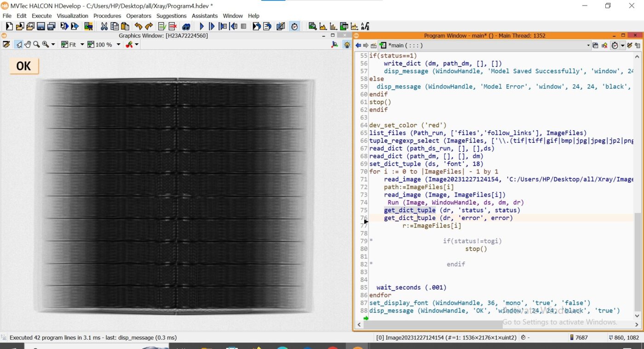The image size is (644, 349).
Task: Open the *main ( : : : ) procedure combo box
Action: coord(485,45)
